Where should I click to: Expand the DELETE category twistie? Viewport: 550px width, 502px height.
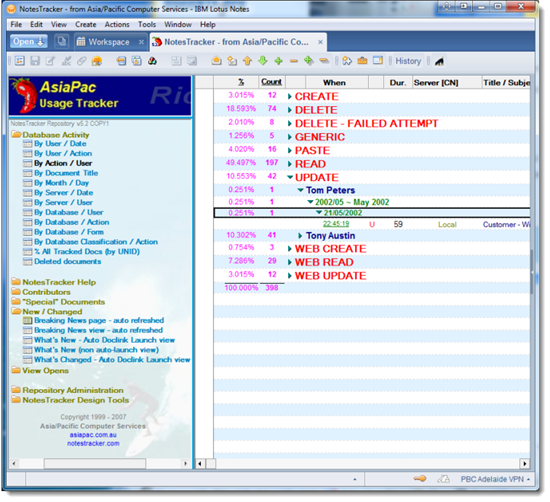tap(290, 110)
